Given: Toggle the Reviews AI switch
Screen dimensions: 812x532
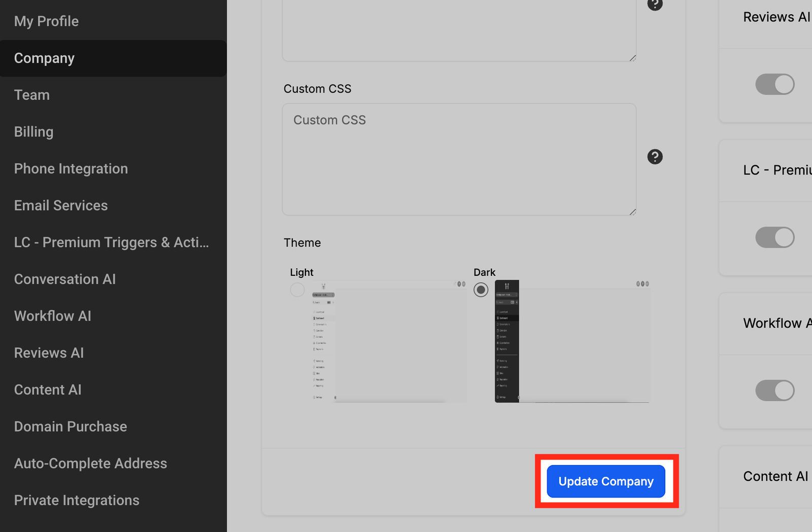Looking at the screenshot, I should [775, 84].
